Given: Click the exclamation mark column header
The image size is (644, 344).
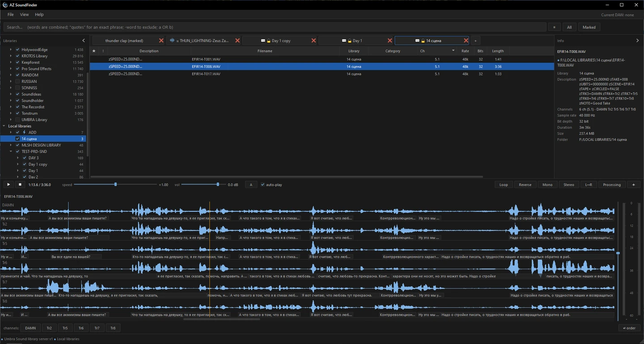Looking at the screenshot, I should (x=103, y=51).
